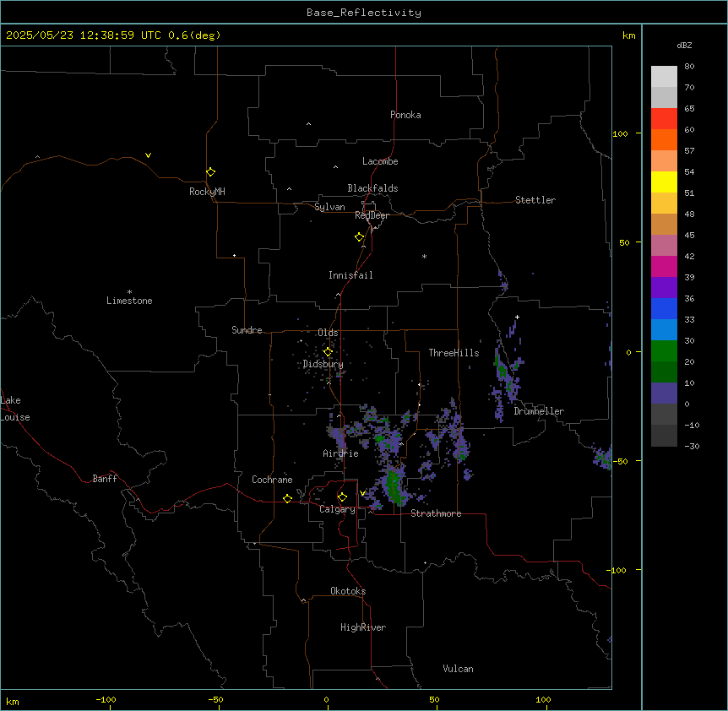This screenshot has height=711, width=728.
Task: Click the dBZ legend heading
Action: point(684,46)
